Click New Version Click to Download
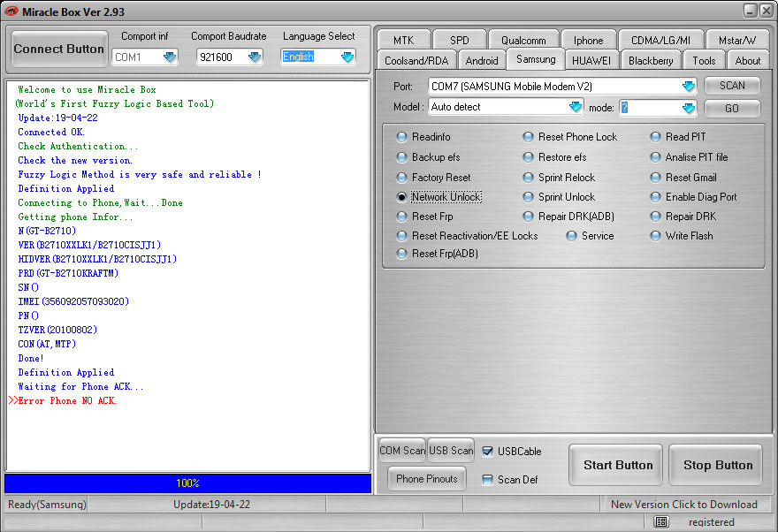778x532 pixels. pos(683,505)
